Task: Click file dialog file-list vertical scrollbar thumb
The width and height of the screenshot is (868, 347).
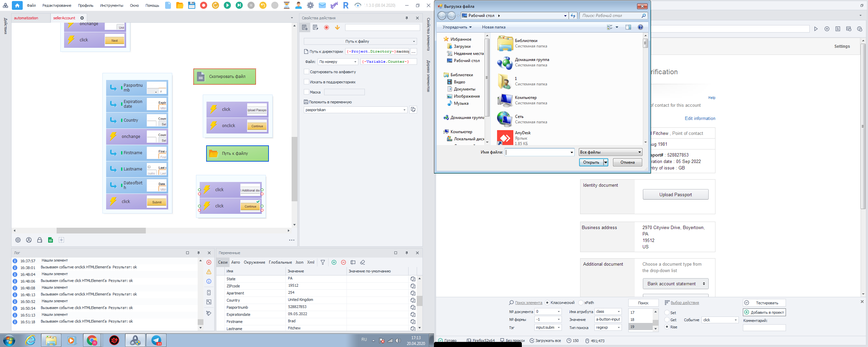Action: (645, 44)
